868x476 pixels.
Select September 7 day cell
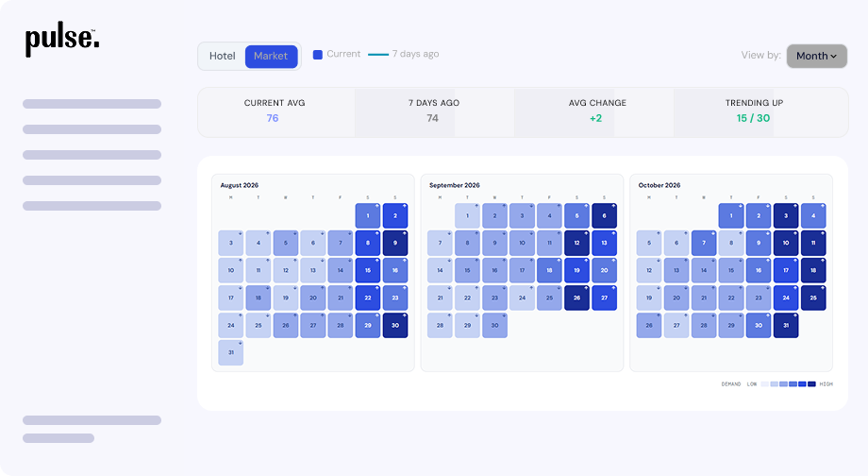(x=440, y=243)
